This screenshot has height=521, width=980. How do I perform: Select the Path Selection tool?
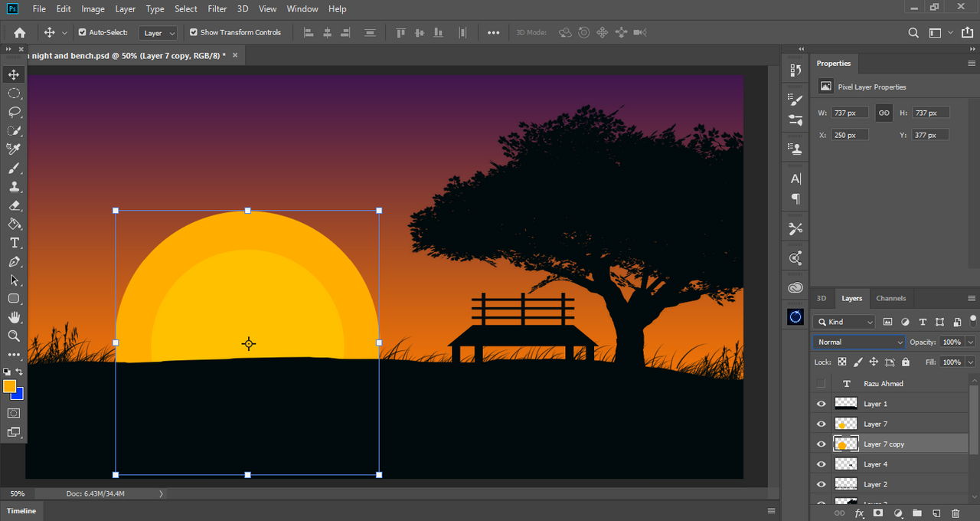[x=14, y=280]
